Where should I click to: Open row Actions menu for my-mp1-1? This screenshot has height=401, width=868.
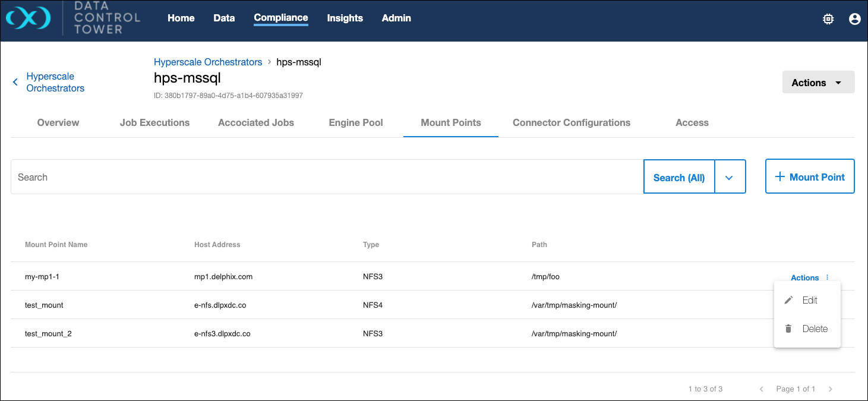[x=804, y=277]
